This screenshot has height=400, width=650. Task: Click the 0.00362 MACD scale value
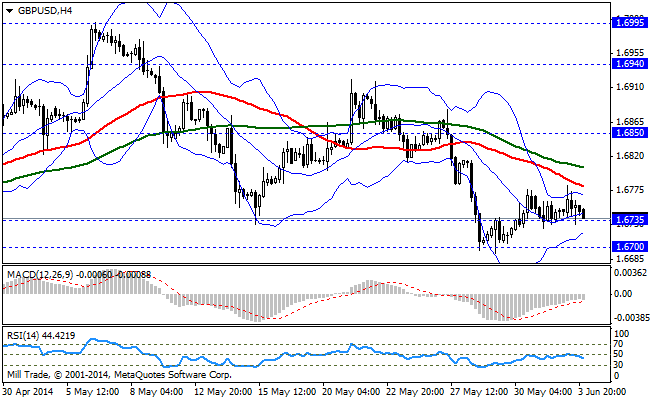point(630,273)
